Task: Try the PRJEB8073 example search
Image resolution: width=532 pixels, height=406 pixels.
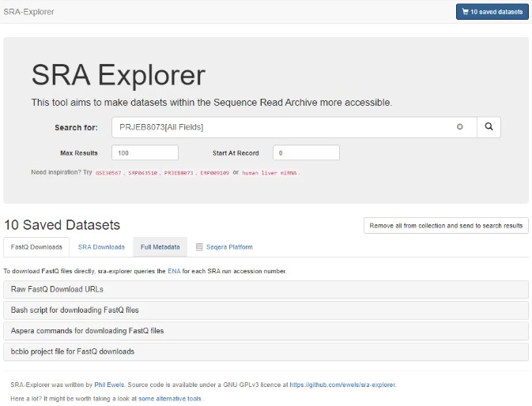Action: point(179,172)
